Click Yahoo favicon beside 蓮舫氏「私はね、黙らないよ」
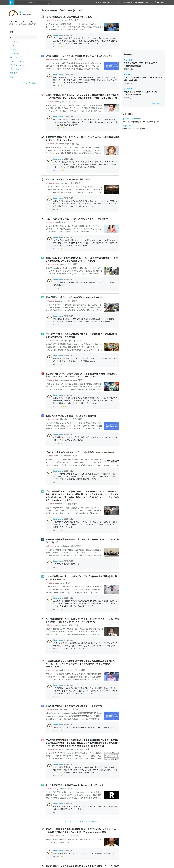 [x=43, y=95]
